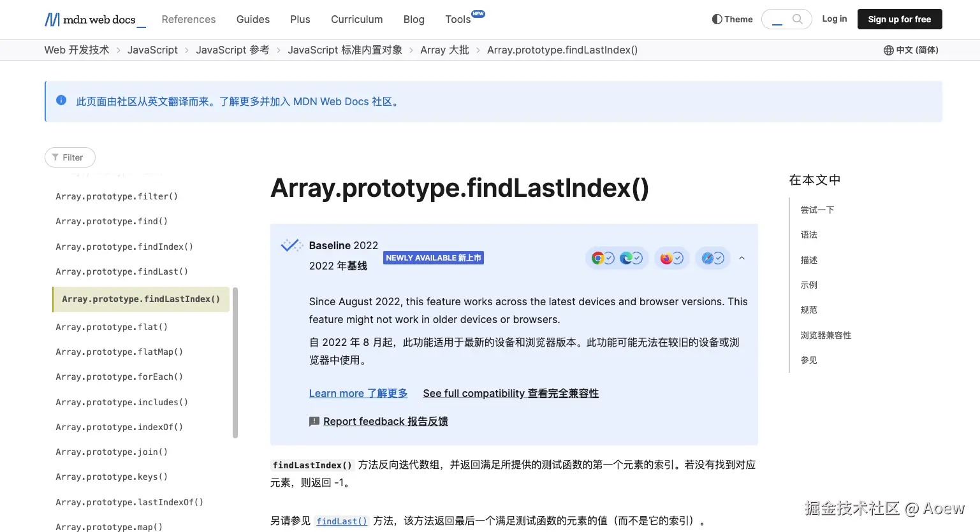Open the Guides menu
This screenshot has height=532, width=980.
[x=253, y=19]
